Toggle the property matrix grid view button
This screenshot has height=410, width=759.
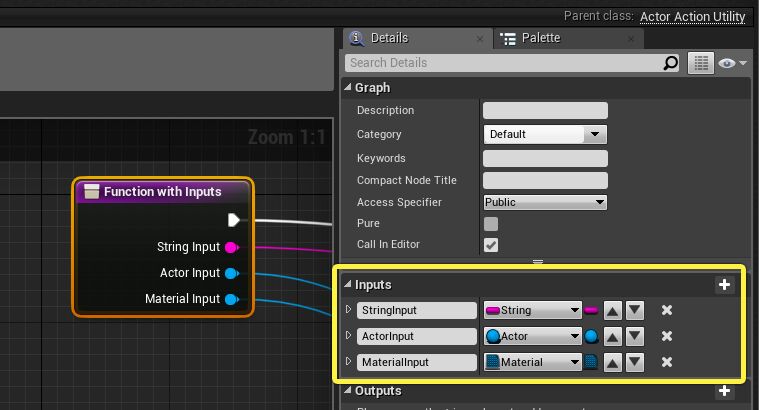(x=701, y=63)
